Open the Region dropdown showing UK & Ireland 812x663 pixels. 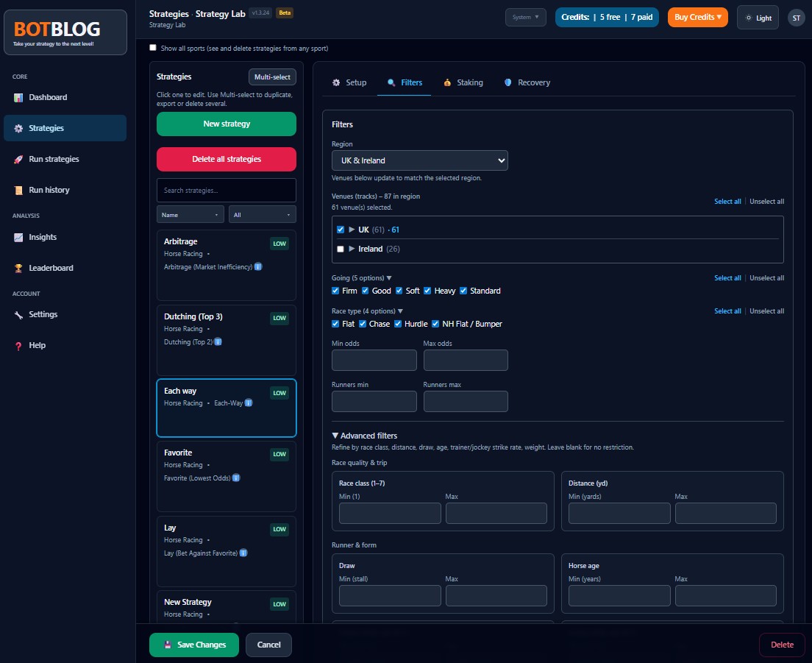pos(419,160)
